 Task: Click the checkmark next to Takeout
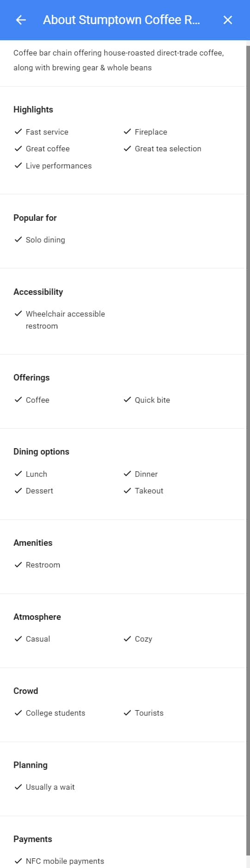click(x=127, y=490)
